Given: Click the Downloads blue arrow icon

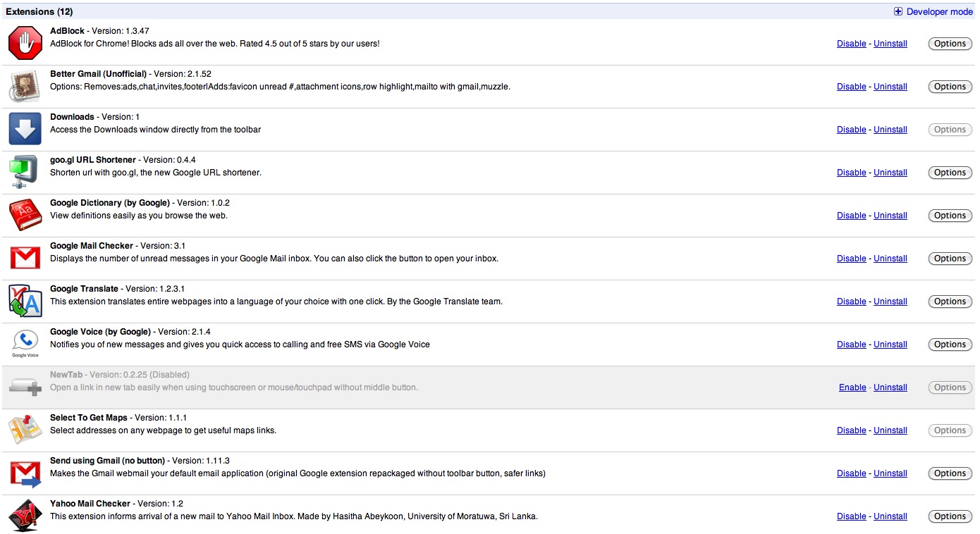Looking at the screenshot, I should pos(25,130).
